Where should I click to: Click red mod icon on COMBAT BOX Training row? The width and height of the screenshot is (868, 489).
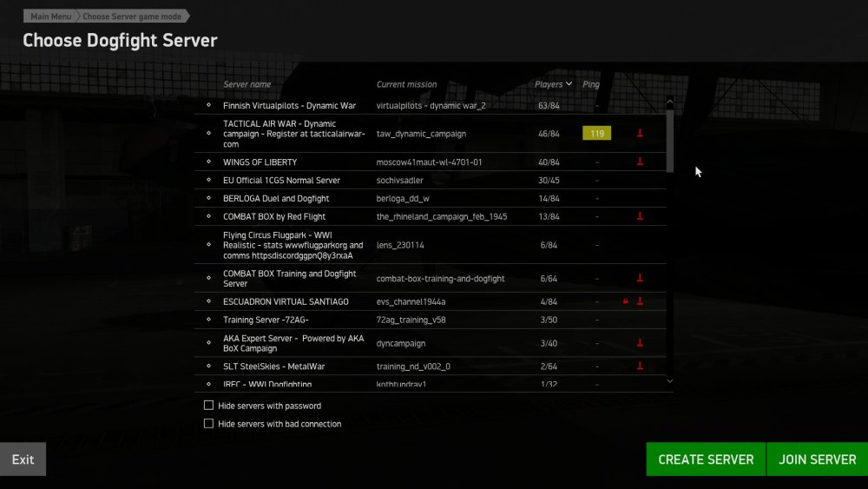(640, 278)
